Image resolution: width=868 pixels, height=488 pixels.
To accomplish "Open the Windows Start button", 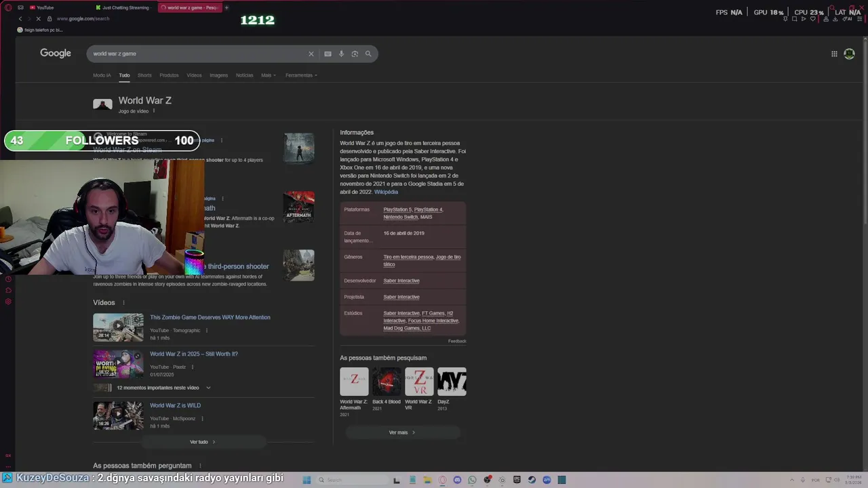I will click(x=307, y=480).
